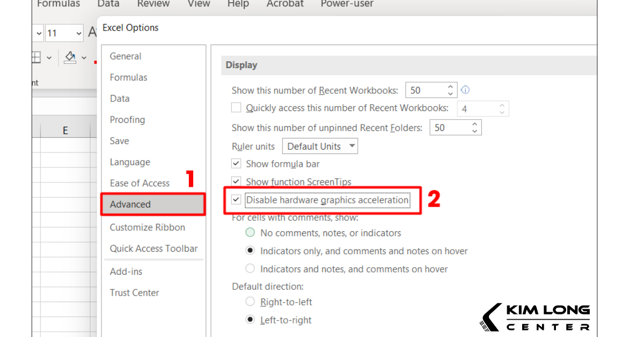The width and height of the screenshot is (644, 337).
Task: Open the Fill Color picker arrow
Action: tap(83, 57)
